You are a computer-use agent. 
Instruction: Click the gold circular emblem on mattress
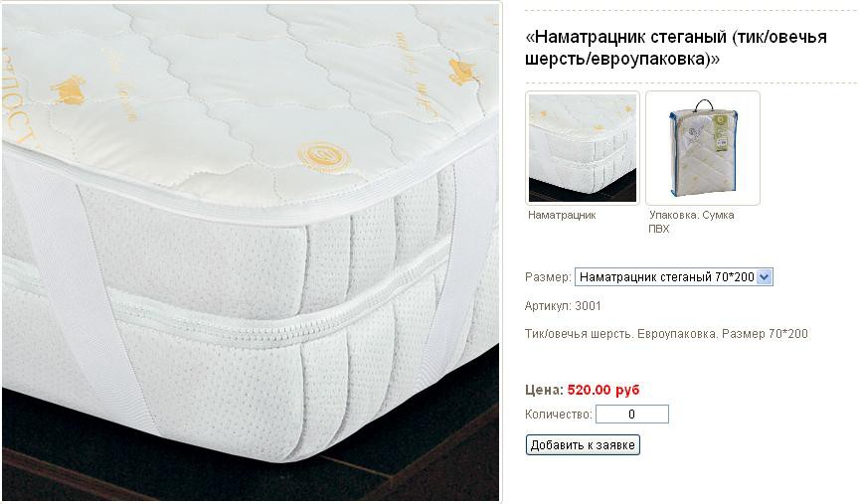pyautogui.click(x=324, y=156)
